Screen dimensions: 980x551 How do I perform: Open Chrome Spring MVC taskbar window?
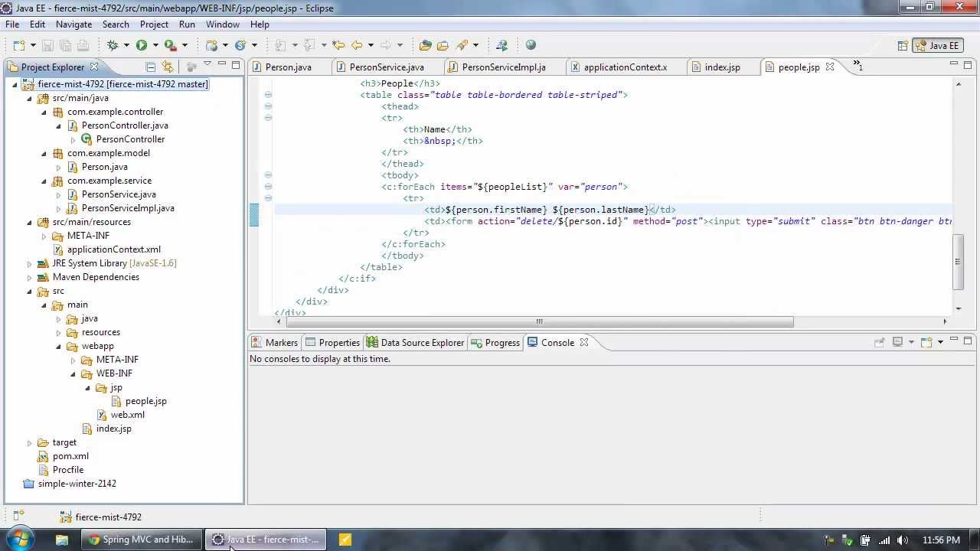142,540
